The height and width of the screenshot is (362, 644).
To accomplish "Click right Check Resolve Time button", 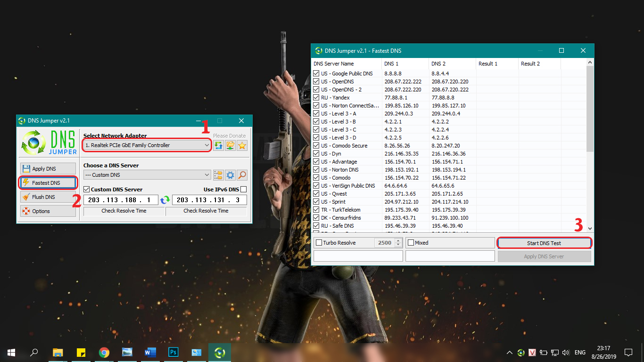I will point(206,211).
